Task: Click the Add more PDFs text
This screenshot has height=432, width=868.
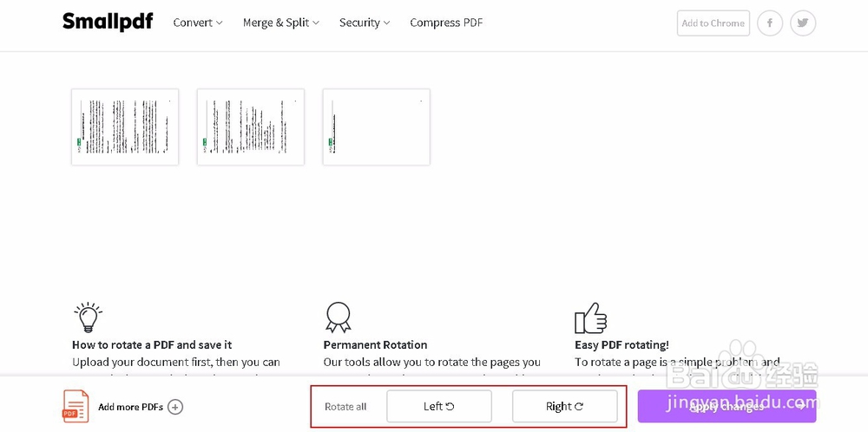Action: pos(130,407)
